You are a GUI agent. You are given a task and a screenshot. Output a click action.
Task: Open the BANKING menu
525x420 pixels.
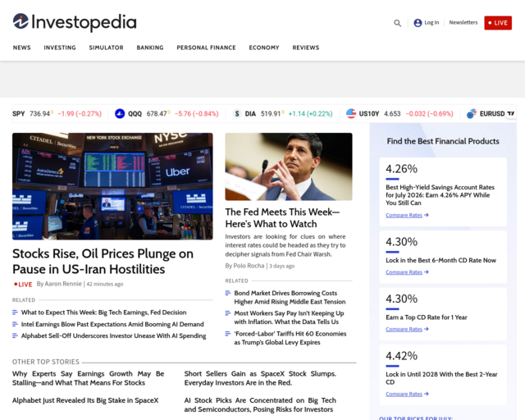point(150,48)
